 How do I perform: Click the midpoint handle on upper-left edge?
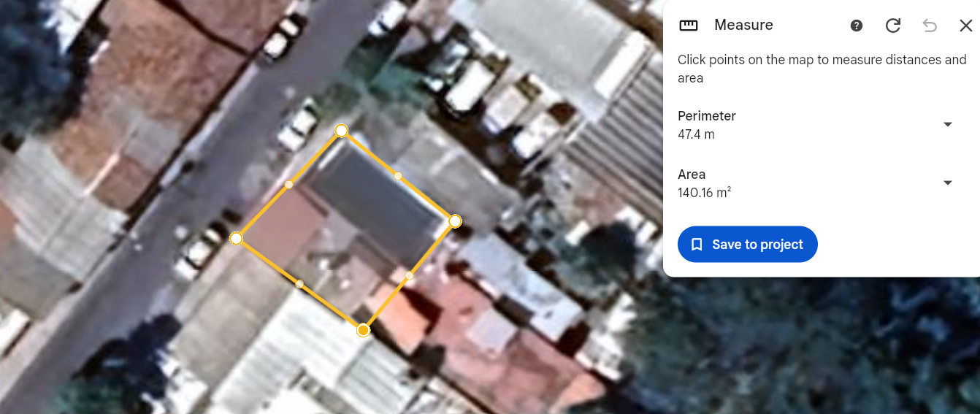tap(288, 185)
